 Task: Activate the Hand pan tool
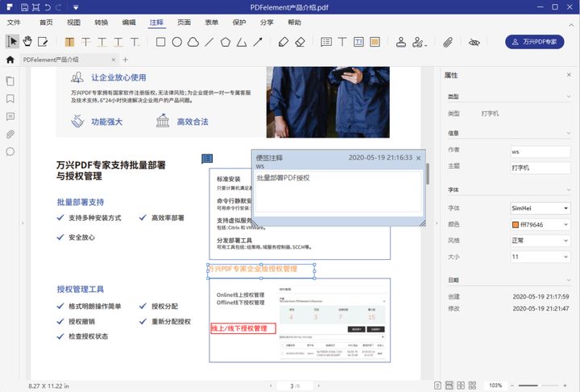coord(27,41)
